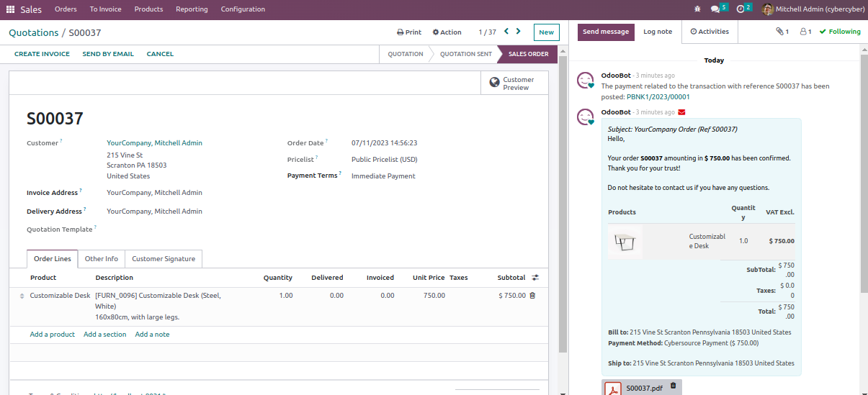Select the Quotation Sent status stage
The image size is (868, 395).
pos(466,54)
